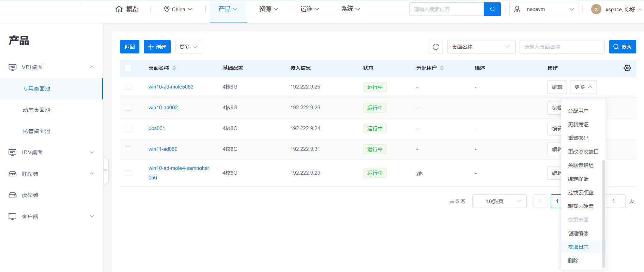644x272 pixels.
Task: Click the 请输入桌面名称 search field
Action: [x=562, y=47]
